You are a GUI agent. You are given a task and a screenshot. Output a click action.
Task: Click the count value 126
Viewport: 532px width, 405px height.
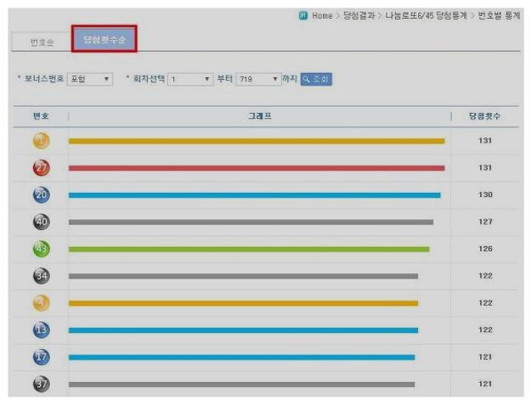coord(485,249)
